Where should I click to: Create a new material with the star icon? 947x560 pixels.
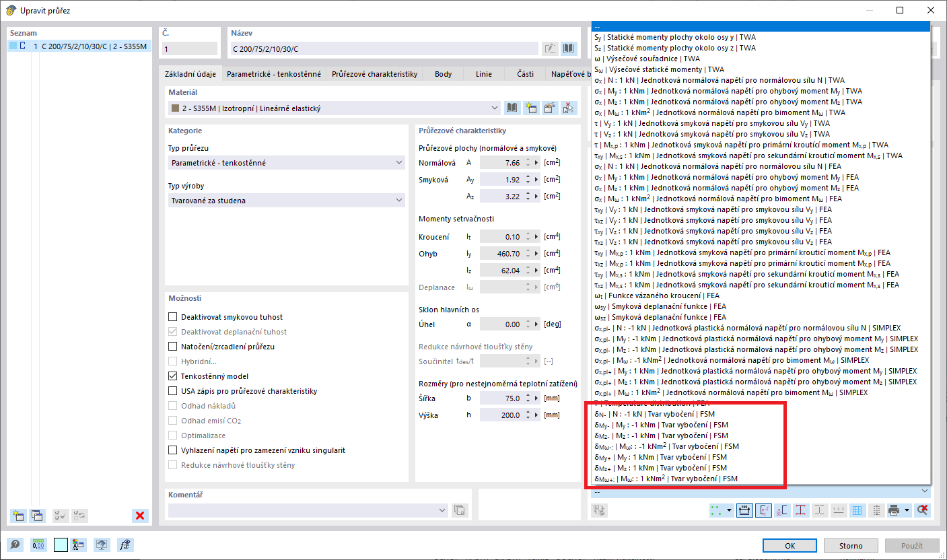[x=531, y=108]
